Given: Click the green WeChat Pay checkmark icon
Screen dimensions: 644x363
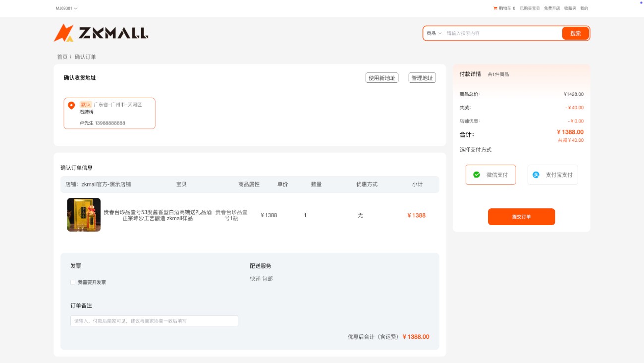Looking at the screenshot, I should (x=477, y=175).
